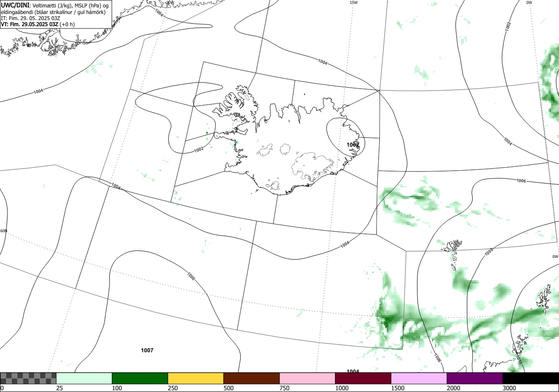Click the legend value label 500

pyautogui.click(x=229, y=388)
